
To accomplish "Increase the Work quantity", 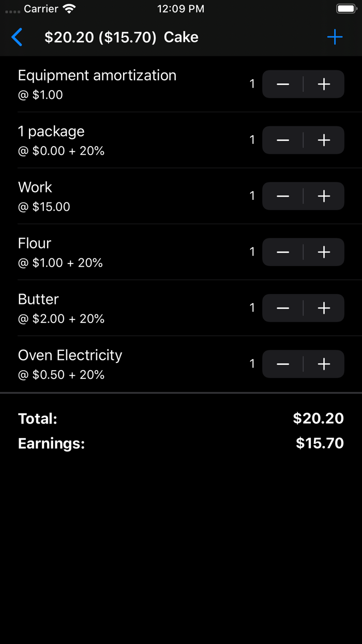I will [323, 196].
